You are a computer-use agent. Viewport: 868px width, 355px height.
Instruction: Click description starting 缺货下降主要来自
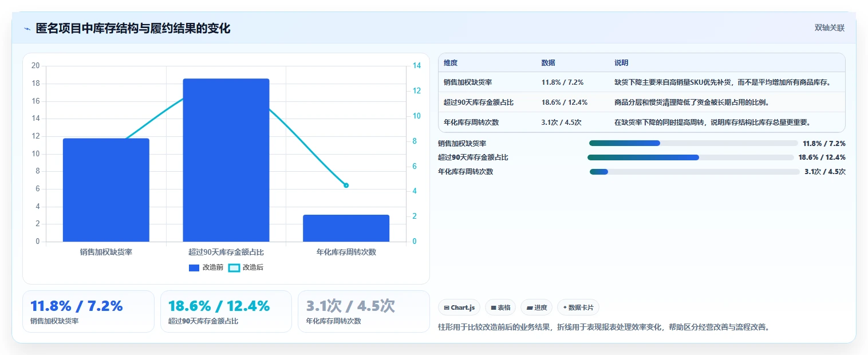click(723, 82)
